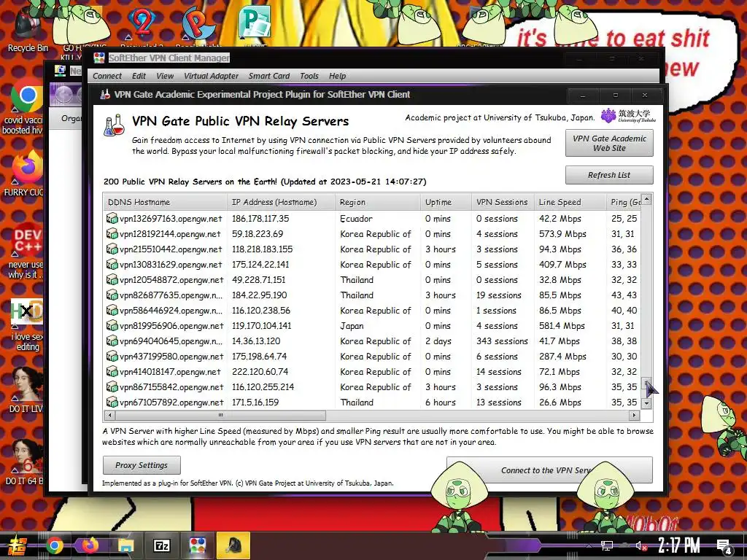Select the 6 hours uptime cell
This screenshot has height=560, width=747.
(441, 402)
